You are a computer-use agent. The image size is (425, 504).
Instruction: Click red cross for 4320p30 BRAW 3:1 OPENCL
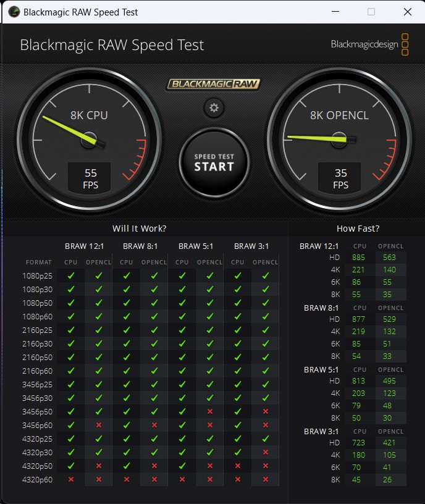pos(266,452)
